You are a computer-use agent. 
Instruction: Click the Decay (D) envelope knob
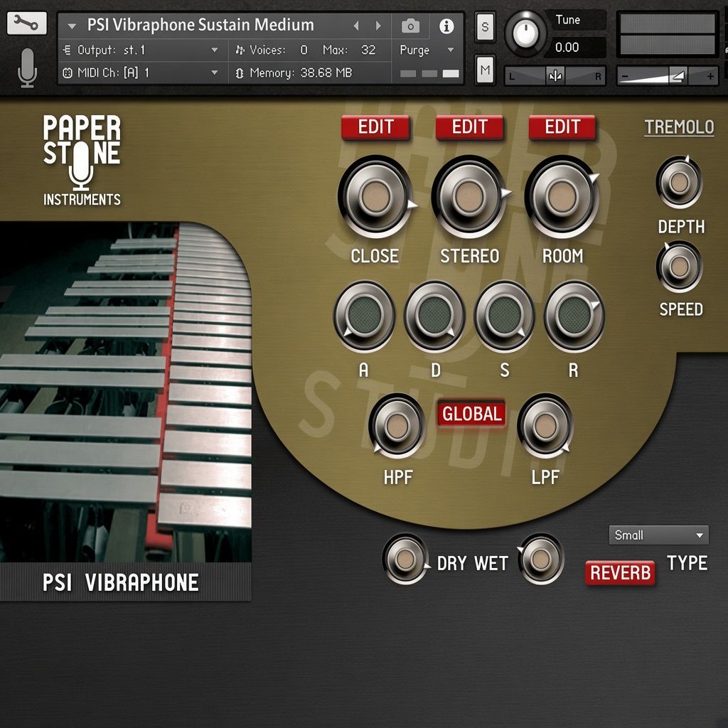[434, 316]
